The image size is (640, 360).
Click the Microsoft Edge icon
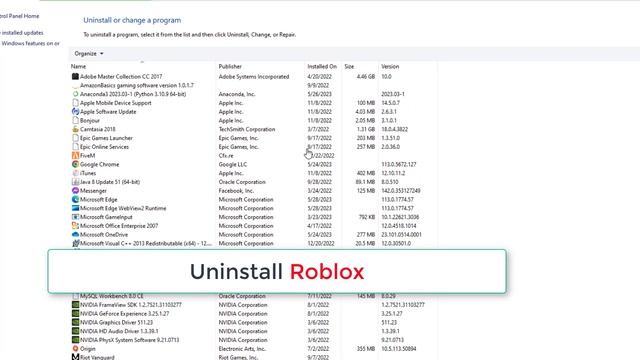tap(75, 199)
